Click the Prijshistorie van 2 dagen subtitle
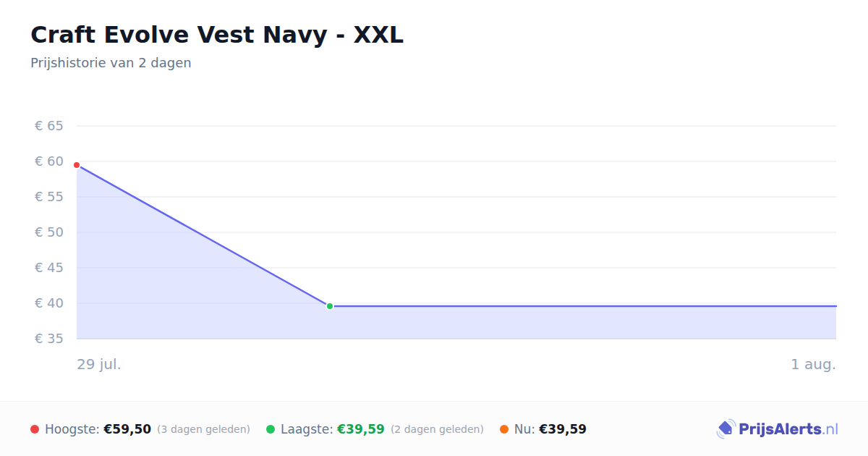 click(x=111, y=63)
